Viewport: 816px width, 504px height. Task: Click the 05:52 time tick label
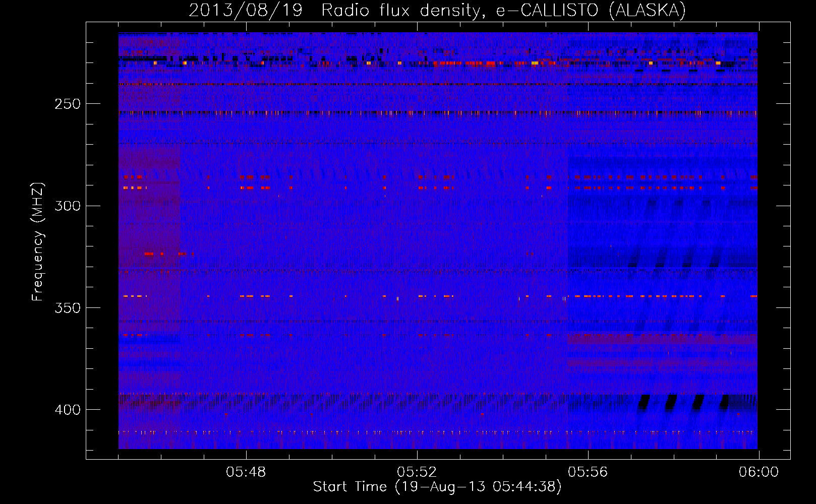[x=417, y=472]
